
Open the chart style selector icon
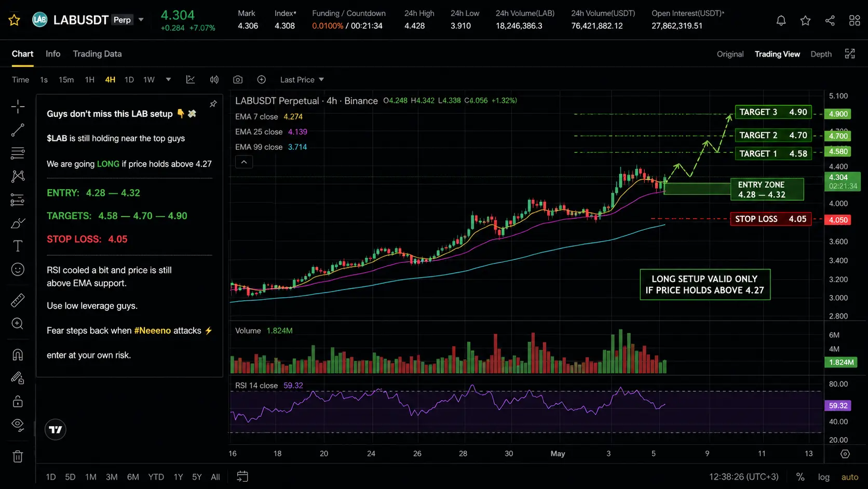191,80
